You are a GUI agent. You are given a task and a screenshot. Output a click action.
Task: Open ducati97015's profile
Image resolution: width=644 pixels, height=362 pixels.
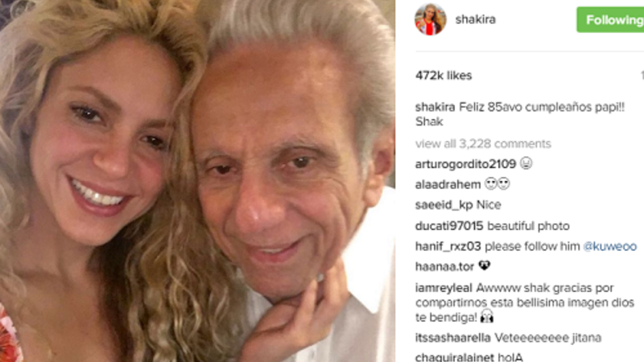tap(449, 226)
